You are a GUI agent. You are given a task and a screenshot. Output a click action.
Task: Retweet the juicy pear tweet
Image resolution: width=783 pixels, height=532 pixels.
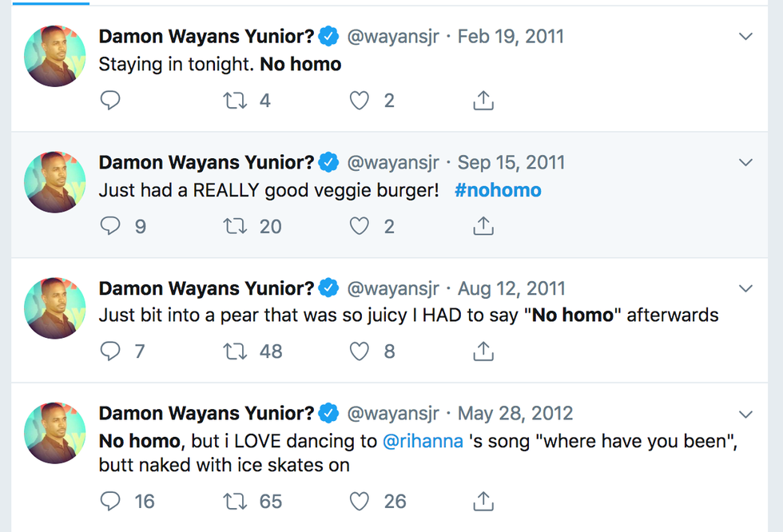[235, 351]
